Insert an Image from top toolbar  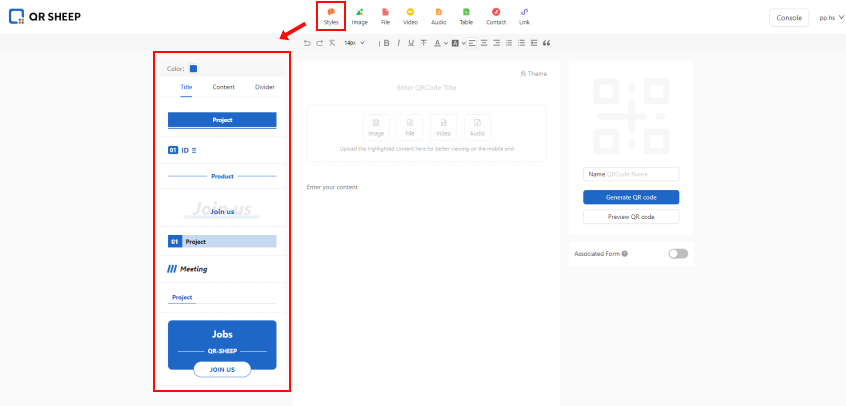click(359, 16)
